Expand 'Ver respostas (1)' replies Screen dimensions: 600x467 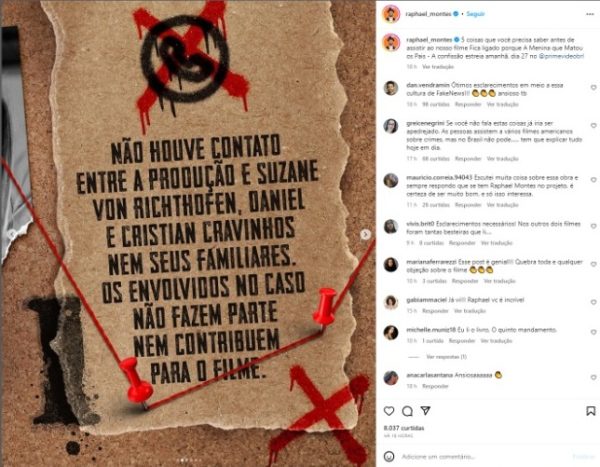pyautogui.click(x=446, y=357)
